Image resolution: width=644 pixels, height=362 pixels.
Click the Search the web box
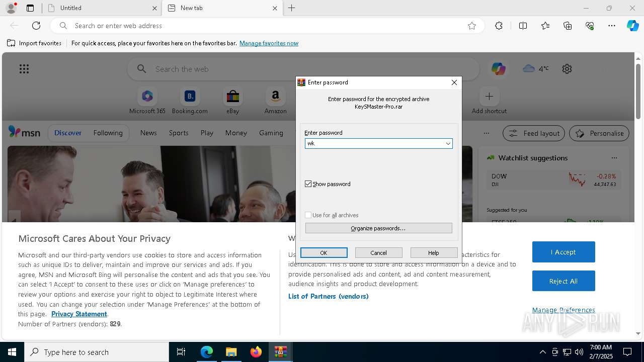click(x=303, y=69)
